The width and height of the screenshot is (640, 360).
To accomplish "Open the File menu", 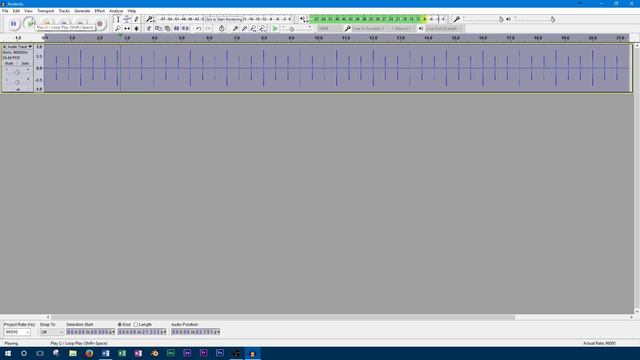I will point(5,11).
